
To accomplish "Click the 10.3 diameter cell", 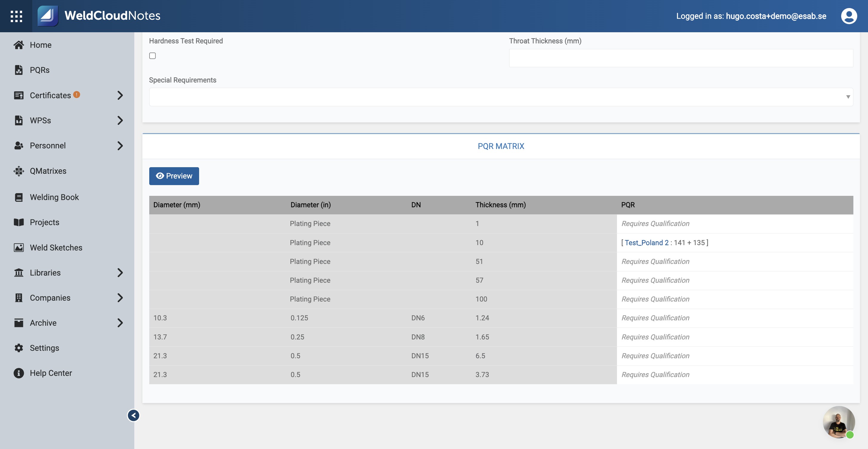I will click(160, 318).
